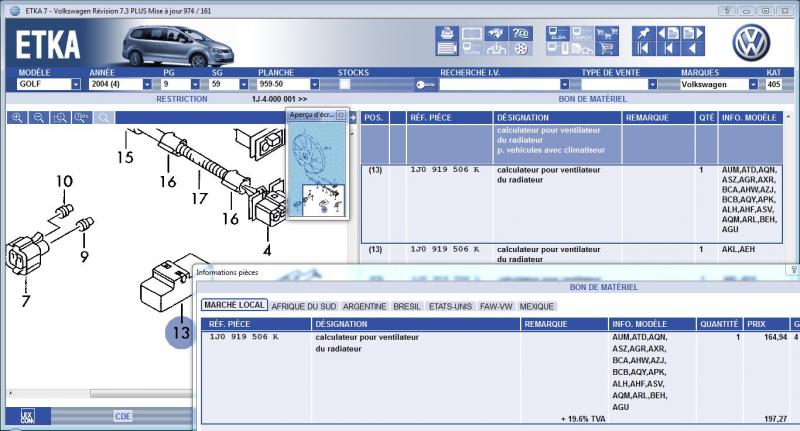Zoom in on the parts diagram
This screenshot has height=431, width=800.
(17, 118)
